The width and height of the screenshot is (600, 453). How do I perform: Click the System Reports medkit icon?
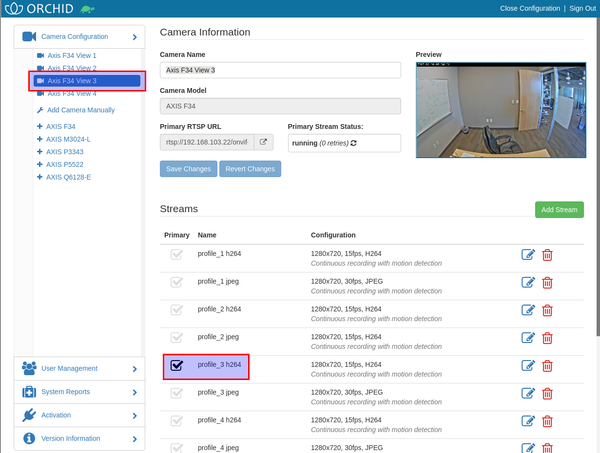tap(29, 392)
